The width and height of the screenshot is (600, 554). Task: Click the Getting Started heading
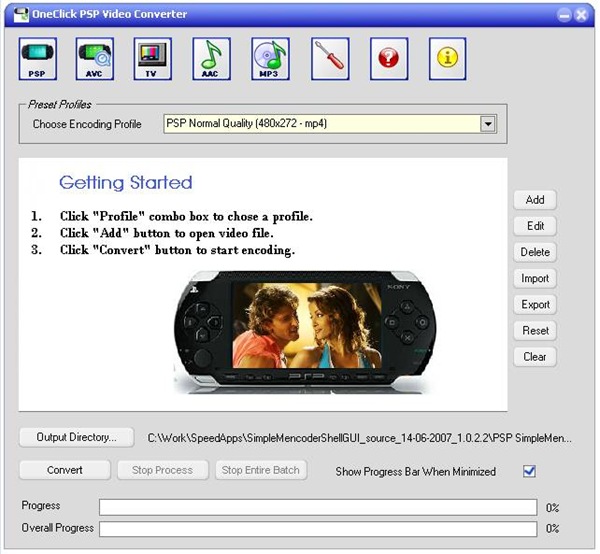tap(126, 183)
